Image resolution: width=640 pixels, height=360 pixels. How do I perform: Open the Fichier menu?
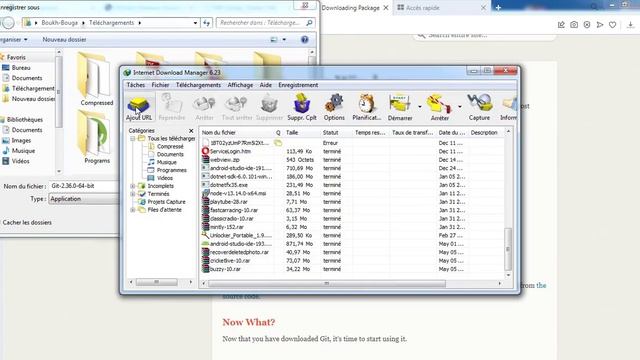(160, 85)
